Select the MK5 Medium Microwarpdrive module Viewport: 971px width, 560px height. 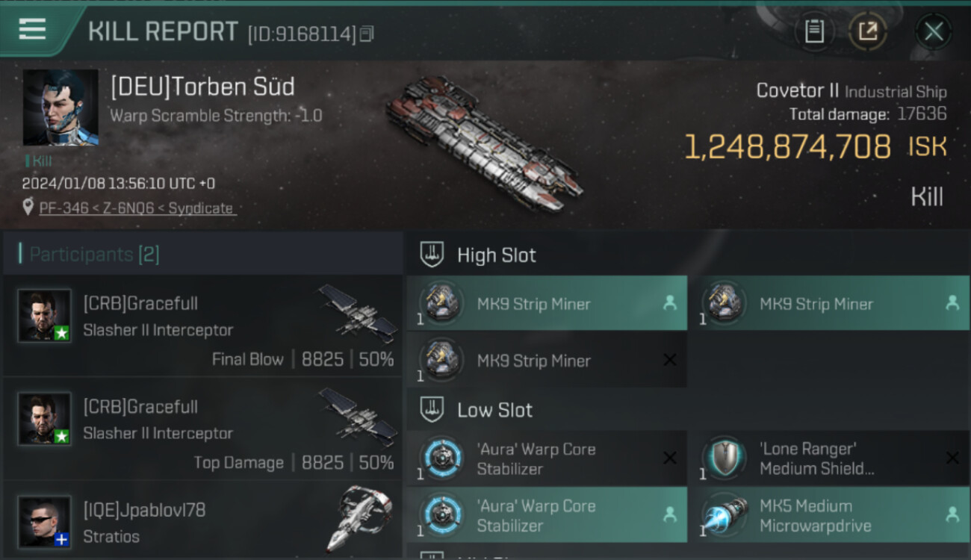click(829, 515)
